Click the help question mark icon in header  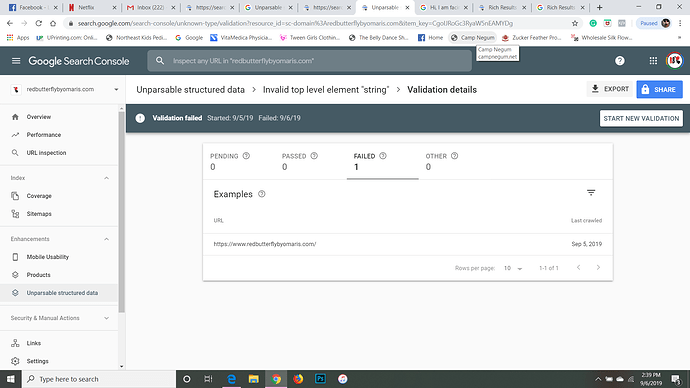[x=620, y=61]
